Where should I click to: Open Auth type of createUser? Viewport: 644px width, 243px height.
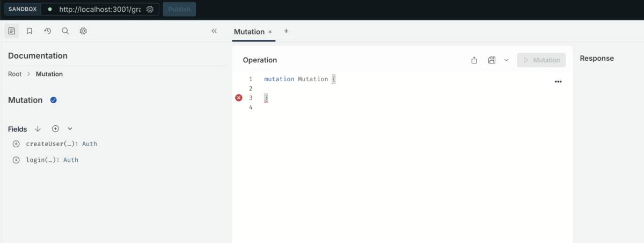point(90,144)
